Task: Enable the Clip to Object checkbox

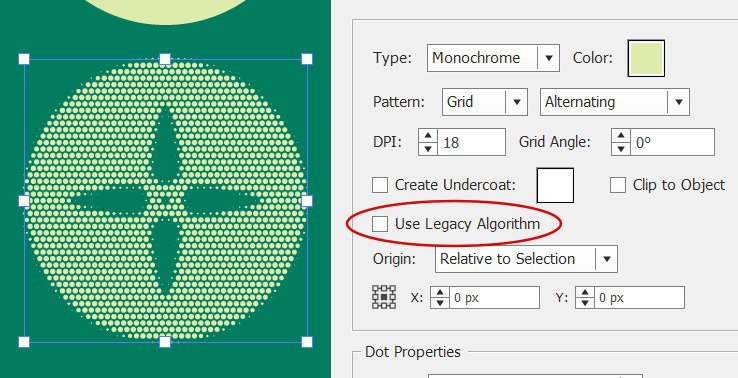Action: click(618, 185)
